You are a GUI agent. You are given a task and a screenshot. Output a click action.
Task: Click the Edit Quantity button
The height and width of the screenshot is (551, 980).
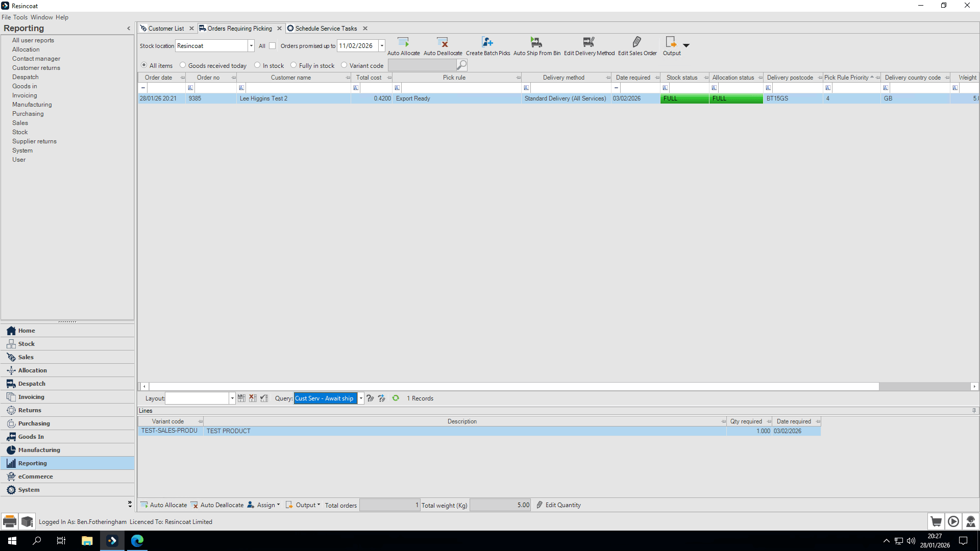coord(558,505)
